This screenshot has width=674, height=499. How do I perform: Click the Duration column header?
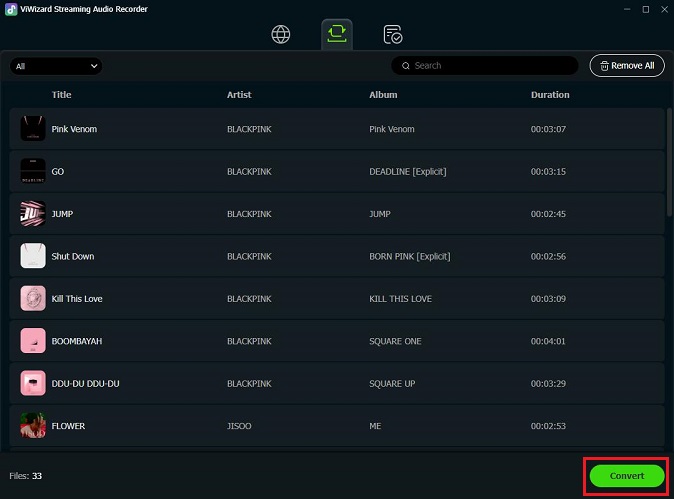pyautogui.click(x=550, y=95)
